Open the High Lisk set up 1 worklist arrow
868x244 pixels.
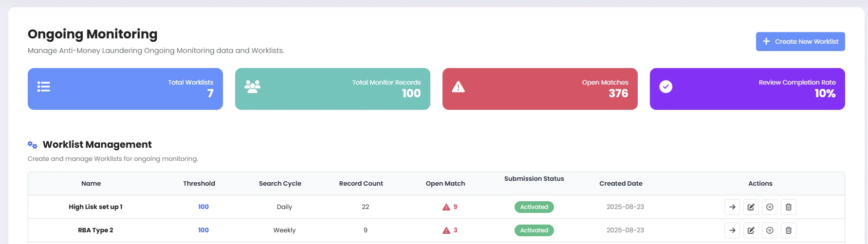[732, 207]
